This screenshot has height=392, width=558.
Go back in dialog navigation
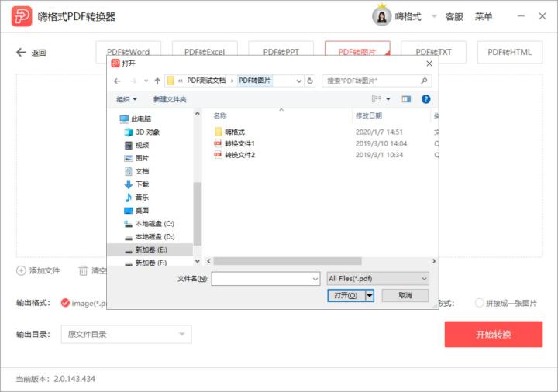117,81
